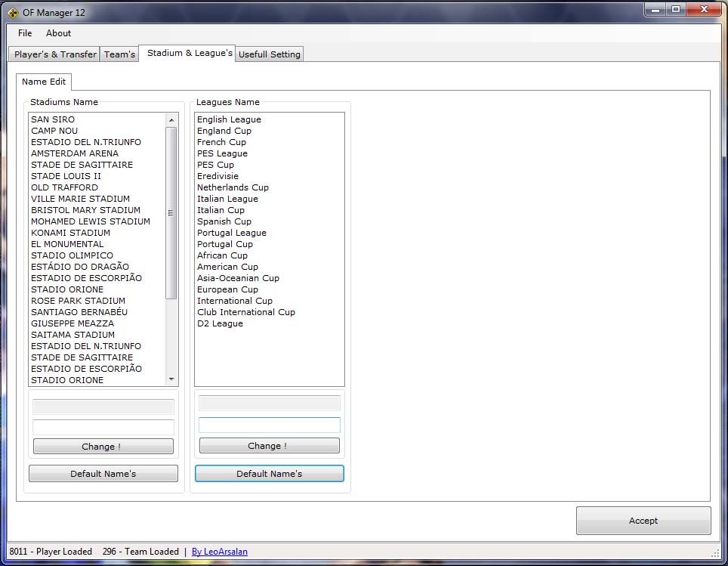Switch to Player's & Transfer tab
The height and width of the screenshot is (566, 728).
tap(55, 54)
